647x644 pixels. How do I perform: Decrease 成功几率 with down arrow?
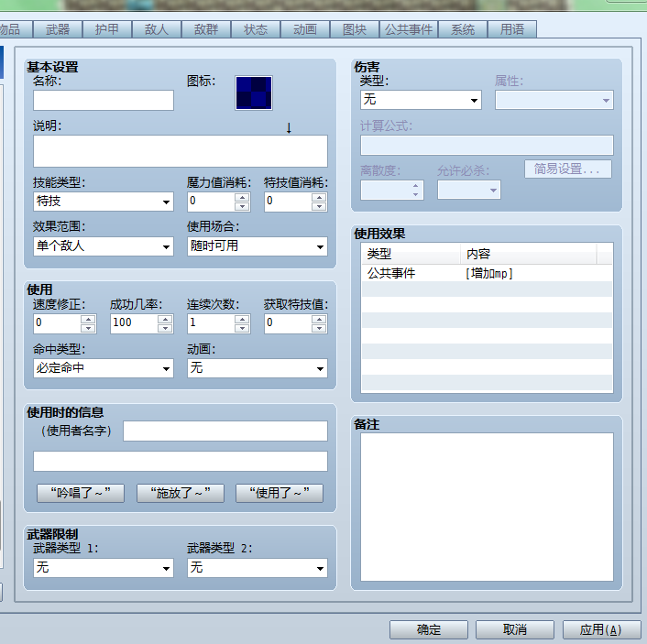165,328
